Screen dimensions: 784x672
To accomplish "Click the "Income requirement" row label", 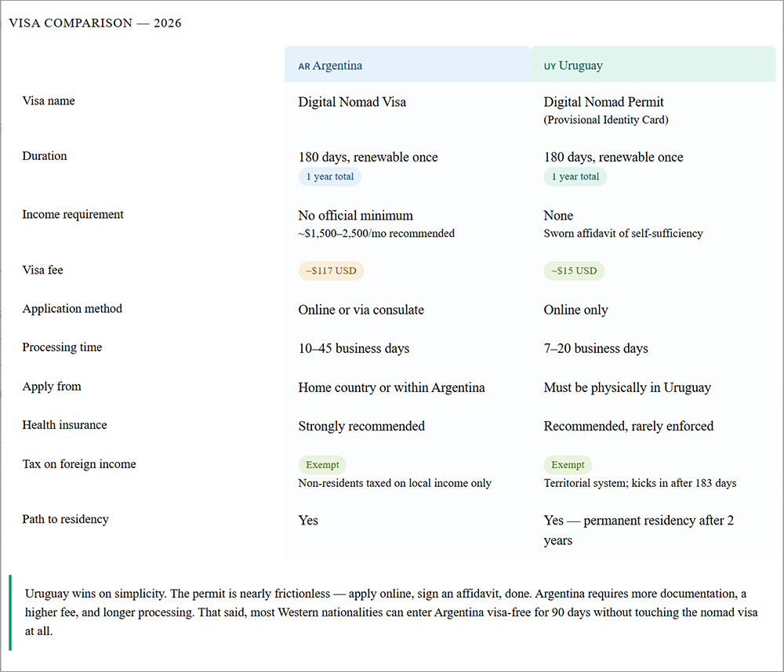I will (x=73, y=215).
